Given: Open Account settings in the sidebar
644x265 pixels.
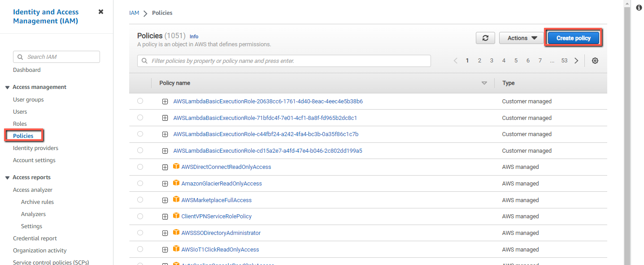Looking at the screenshot, I should (34, 160).
